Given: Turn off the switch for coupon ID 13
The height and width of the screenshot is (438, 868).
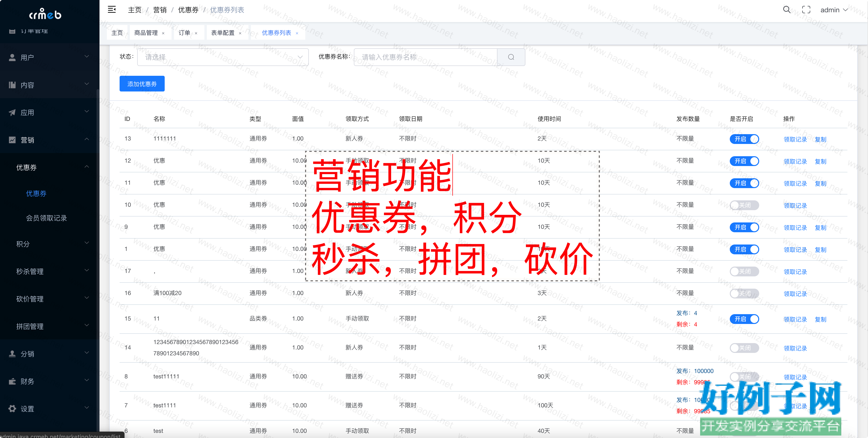Looking at the screenshot, I should point(744,139).
